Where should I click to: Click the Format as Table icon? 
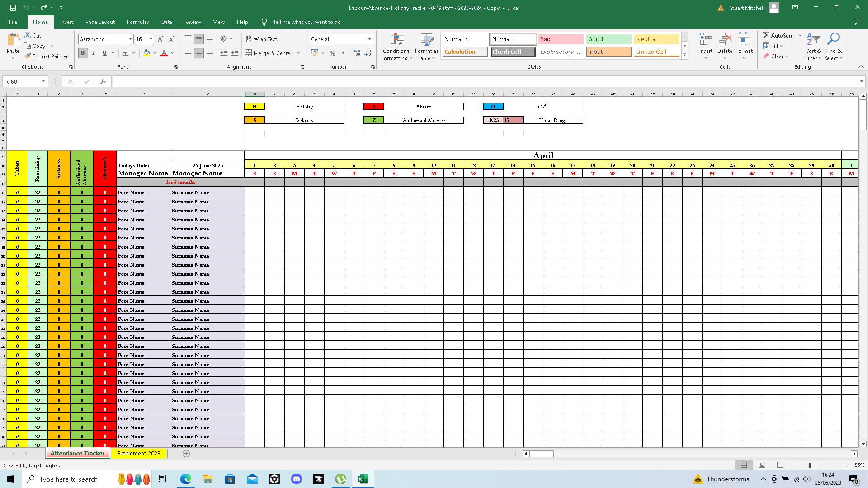pos(426,47)
